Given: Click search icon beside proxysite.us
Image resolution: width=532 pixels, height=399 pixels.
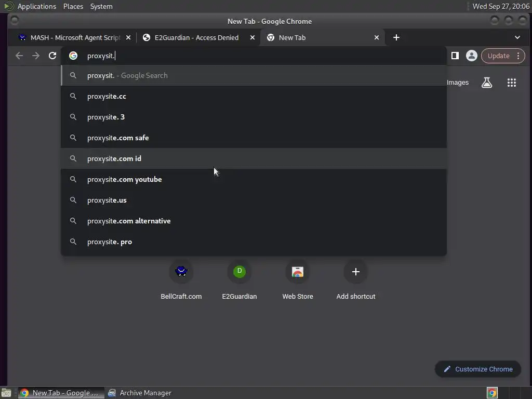Looking at the screenshot, I should [x=73, y=200].
